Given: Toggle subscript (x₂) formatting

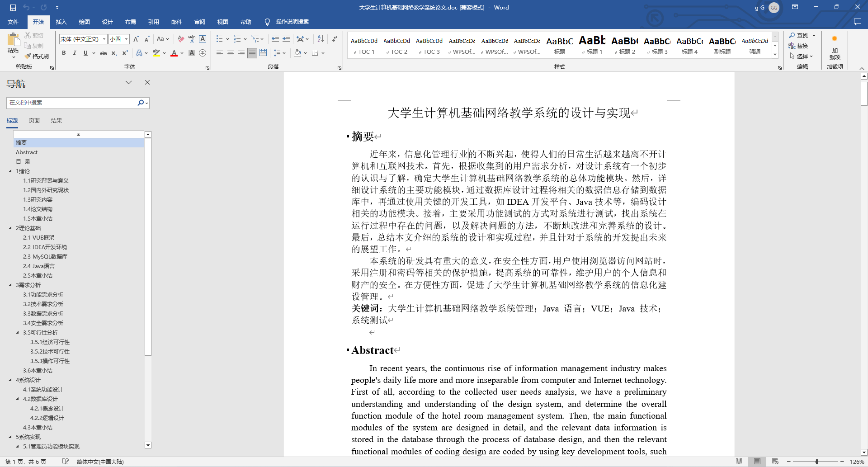Looking at the screenshot, I should pyautogui.click(x=114, y=53).
